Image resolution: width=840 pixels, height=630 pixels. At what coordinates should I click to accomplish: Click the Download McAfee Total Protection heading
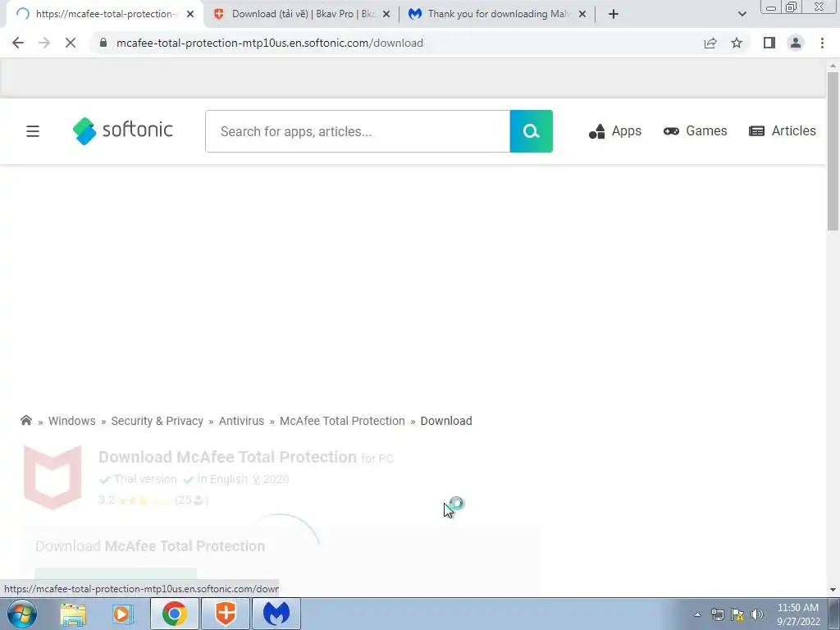click(227, 457)
